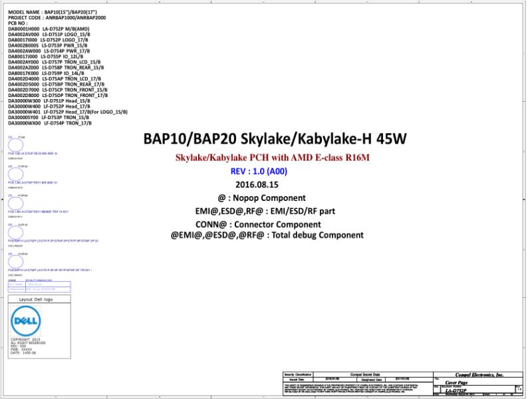Viewport: 532px width, 399px height.
Task: Select 'Compal Secret Data' in title block
Action: 365,374
